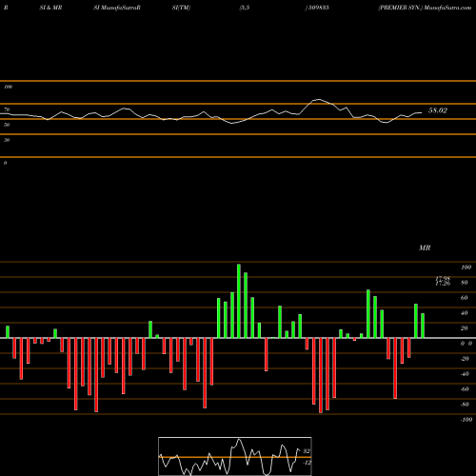Click the rightmost green MR histogram bar
The image size is (476, 476).
click(423, 326)
